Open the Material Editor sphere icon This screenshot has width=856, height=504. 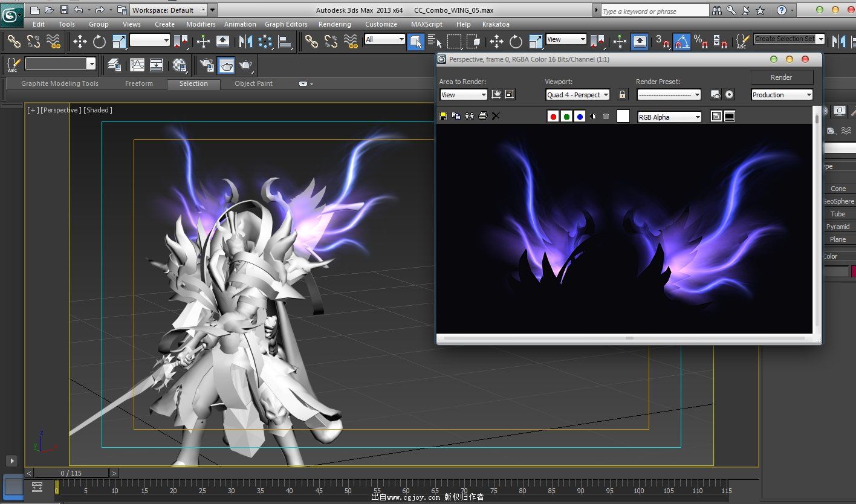(x=180, y=64)
